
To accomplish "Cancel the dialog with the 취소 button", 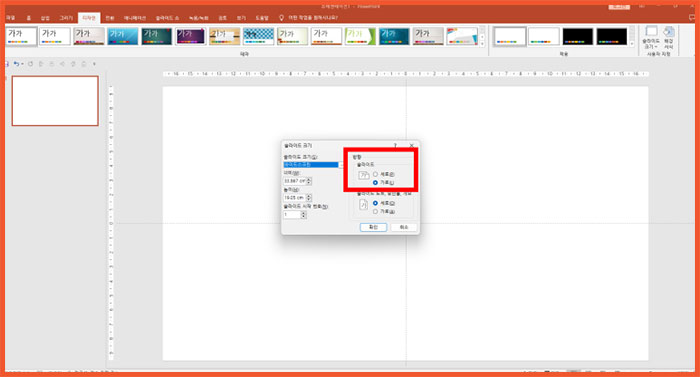I will click(404, 227).
